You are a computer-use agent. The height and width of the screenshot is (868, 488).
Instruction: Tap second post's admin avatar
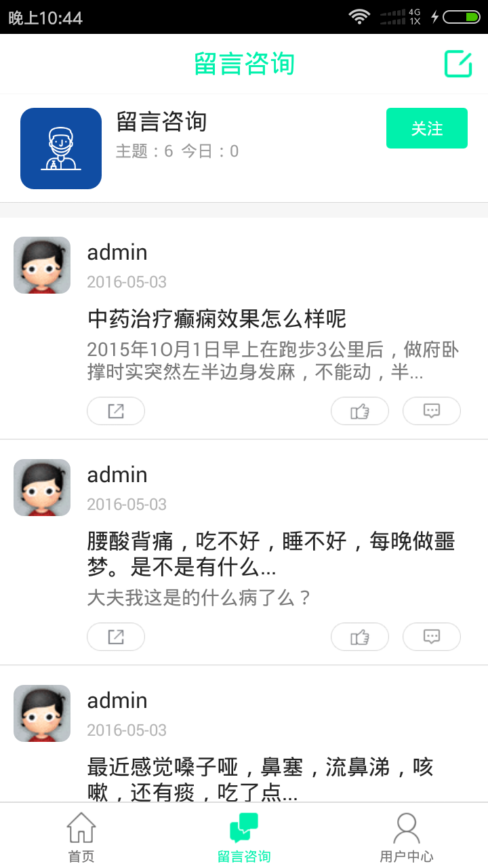42,488
